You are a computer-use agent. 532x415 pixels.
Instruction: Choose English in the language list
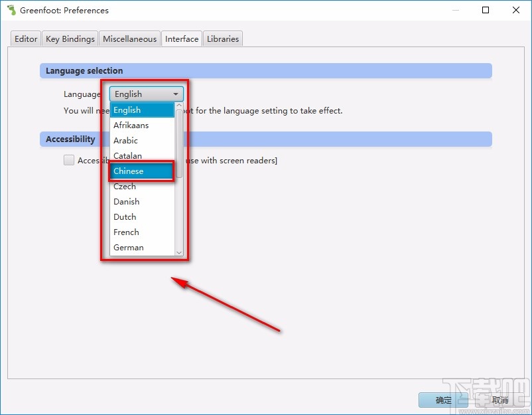click(142, 110)
